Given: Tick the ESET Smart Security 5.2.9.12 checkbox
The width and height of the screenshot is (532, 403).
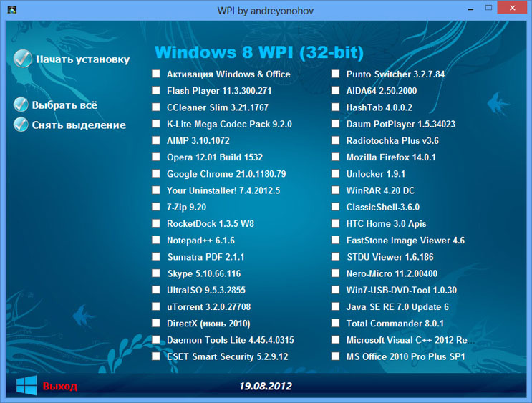Looking at the screenshot, I should tap(156, 356).
